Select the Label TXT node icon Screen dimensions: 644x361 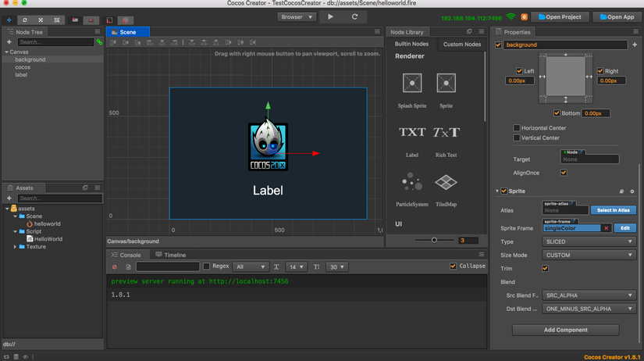[412, 132]
